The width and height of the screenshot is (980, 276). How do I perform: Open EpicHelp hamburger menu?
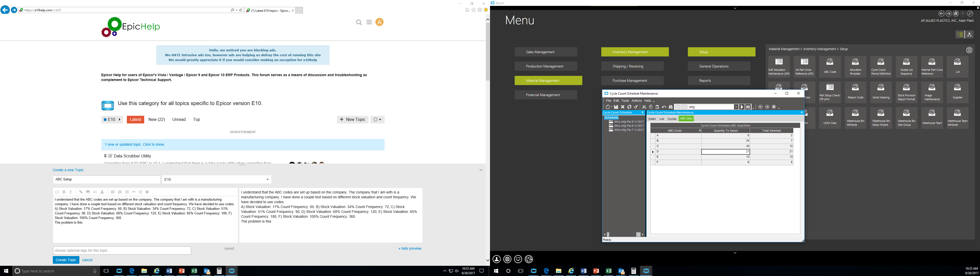(x=369, y=22)
